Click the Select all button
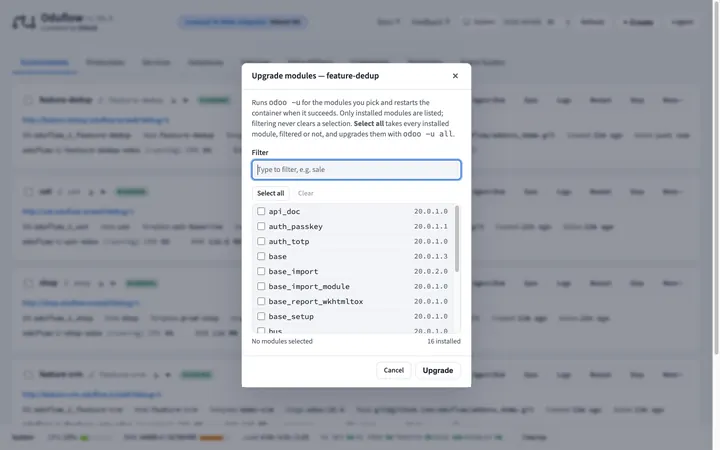Screen dimensions: 720x450 (x=270, y=193)
